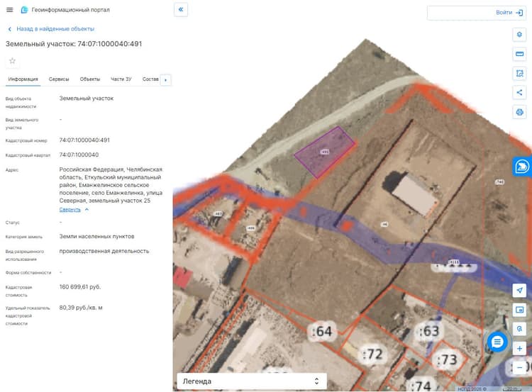Open the Объекты tab
This screenshot has width=532, height=392.
[x=90, y=79]
